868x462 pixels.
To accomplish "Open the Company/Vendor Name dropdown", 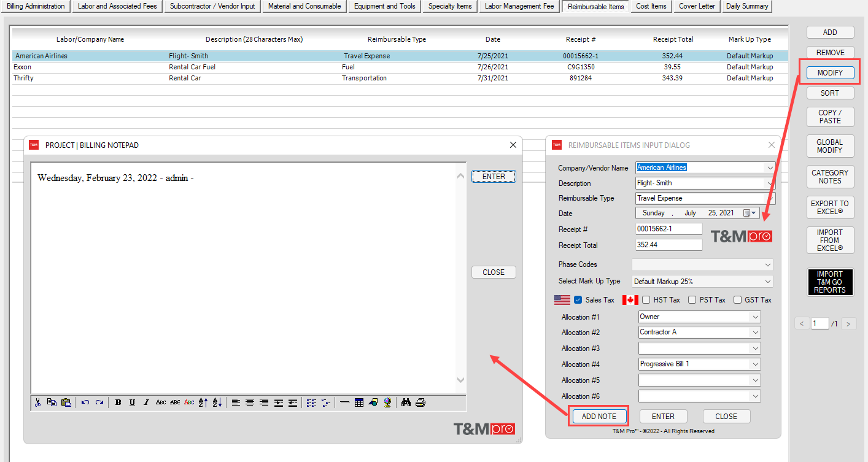I will 770,167.
